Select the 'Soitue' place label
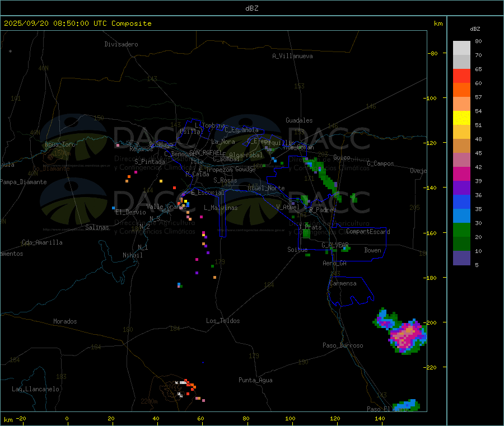504x426 pixels. click(297, 250)
